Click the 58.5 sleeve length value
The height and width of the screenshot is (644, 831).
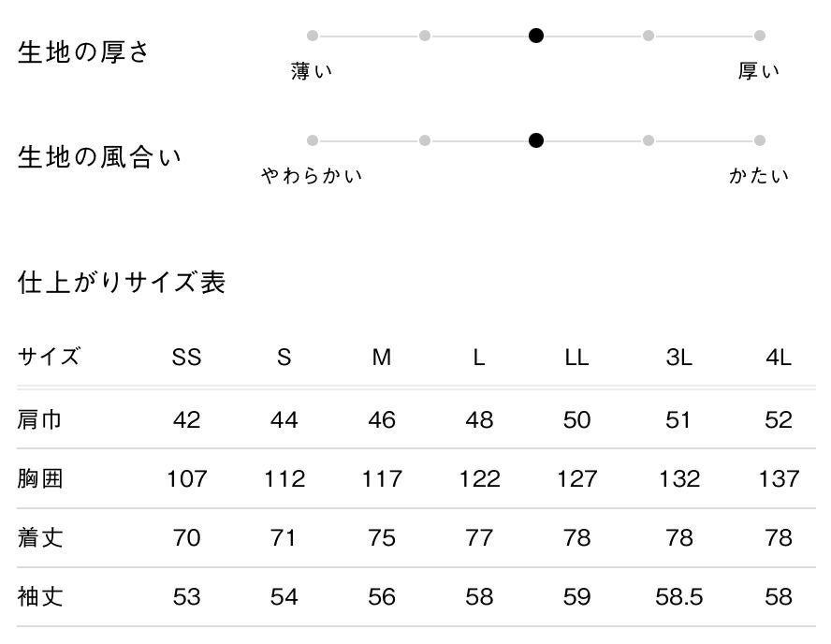pos(679,596)
